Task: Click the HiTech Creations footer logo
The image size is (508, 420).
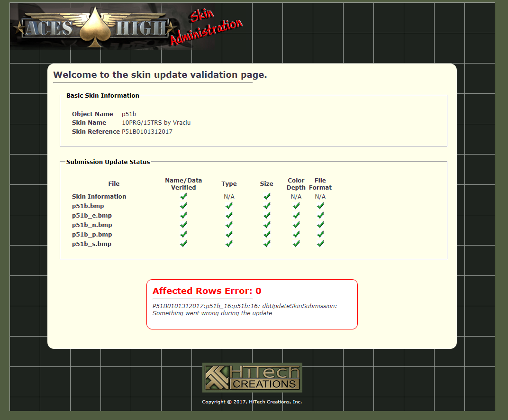Action: [x=252, y=378]
